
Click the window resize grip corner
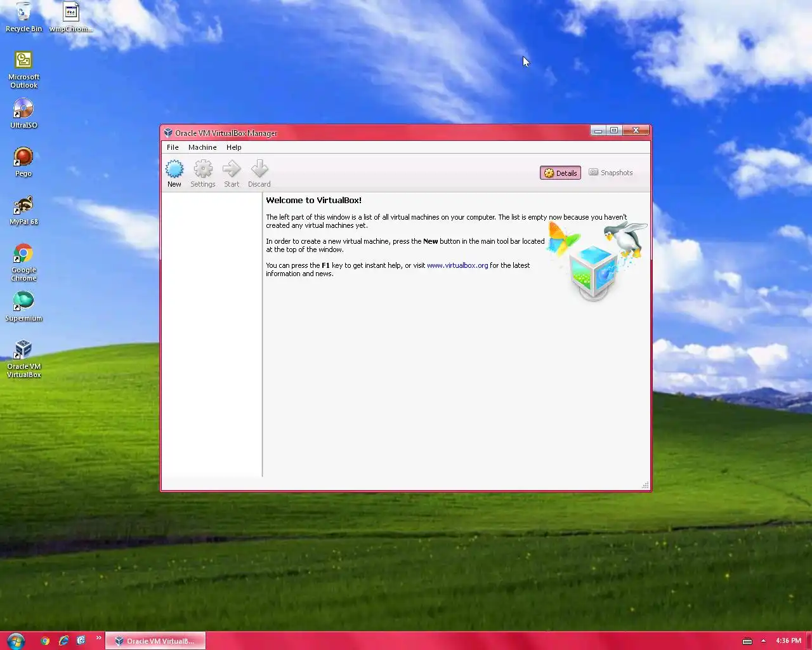point(645,485)
